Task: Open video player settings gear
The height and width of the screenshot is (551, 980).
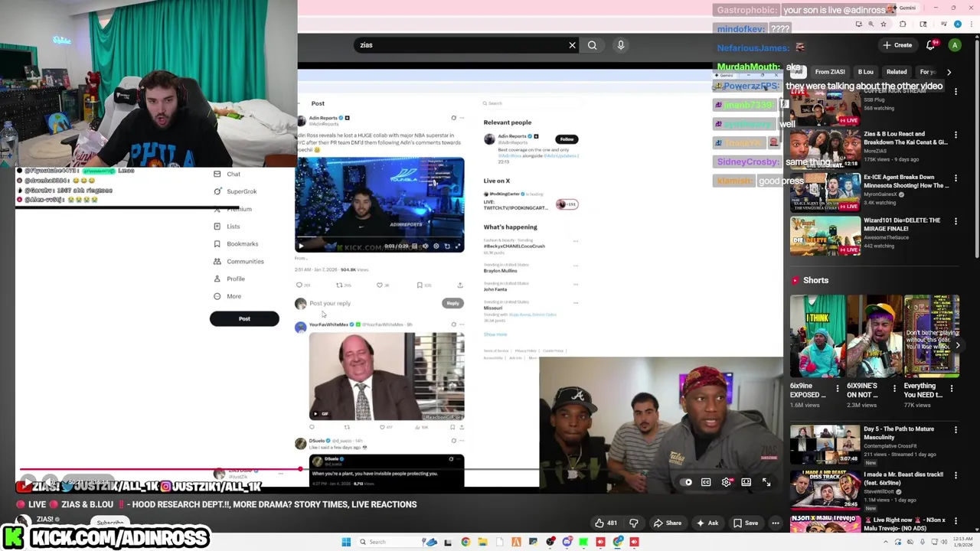Action: tap(726, 482)
